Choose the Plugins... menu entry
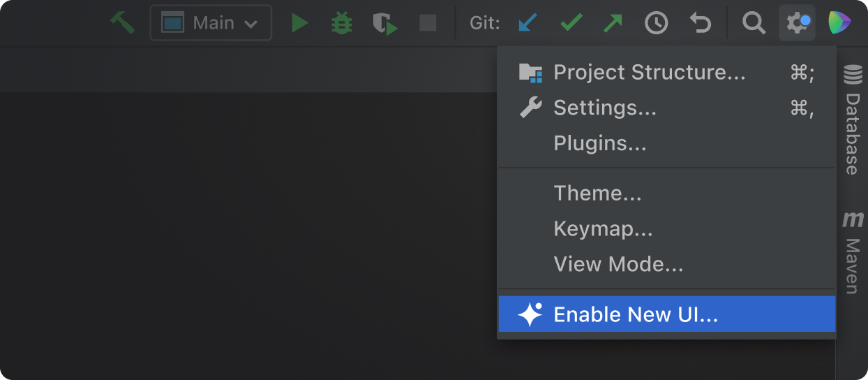Image resolution: width=868 pixels, height=380 pixels. coord(599,143)
